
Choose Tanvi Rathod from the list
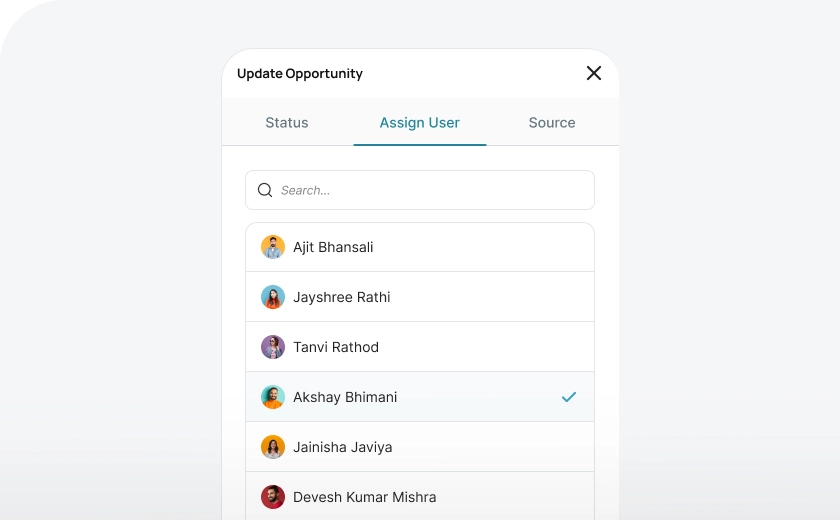[x=336, y=347]
